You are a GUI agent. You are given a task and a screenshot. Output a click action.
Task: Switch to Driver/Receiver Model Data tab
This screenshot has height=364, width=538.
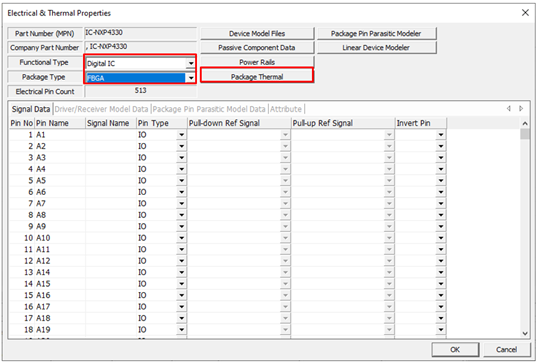tap(101, 109)
